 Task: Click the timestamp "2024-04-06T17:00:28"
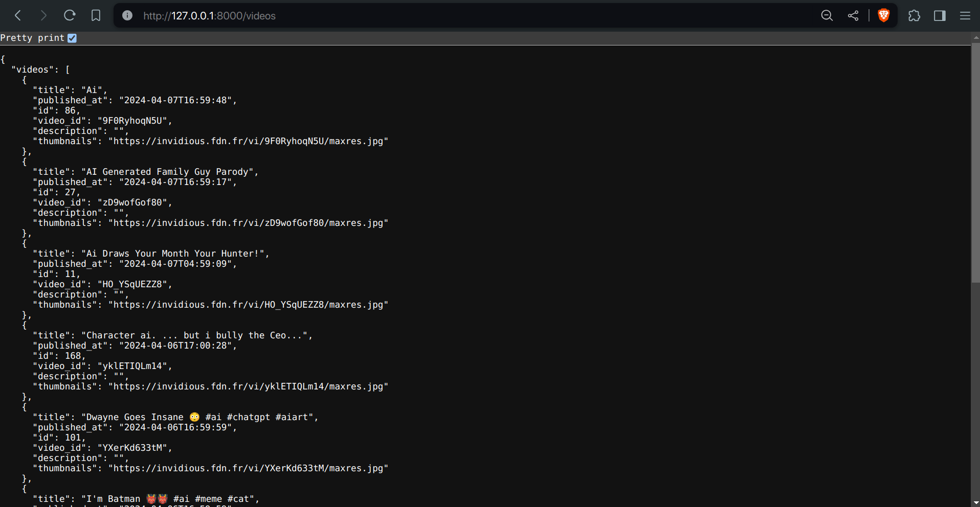(x=175, y=345)
